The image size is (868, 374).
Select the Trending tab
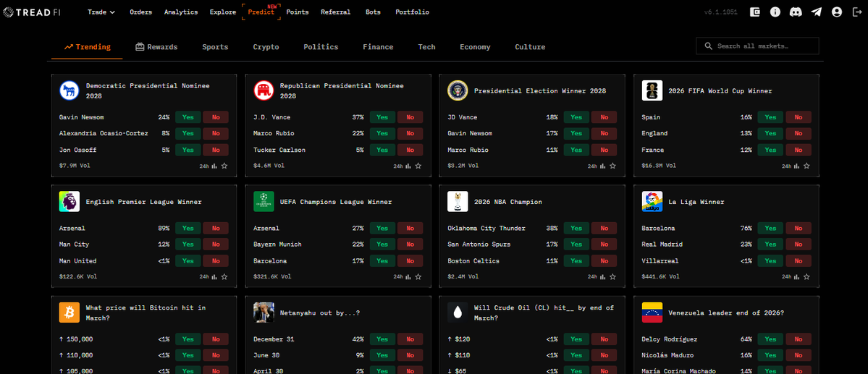click(88, 47)
